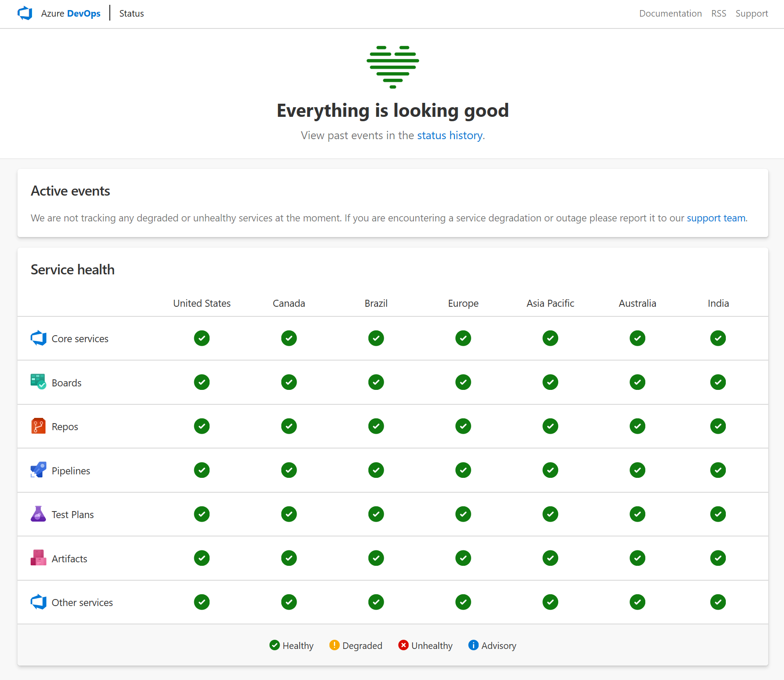Select the Status tab
784x680 pixels.
tap(131, 13)
